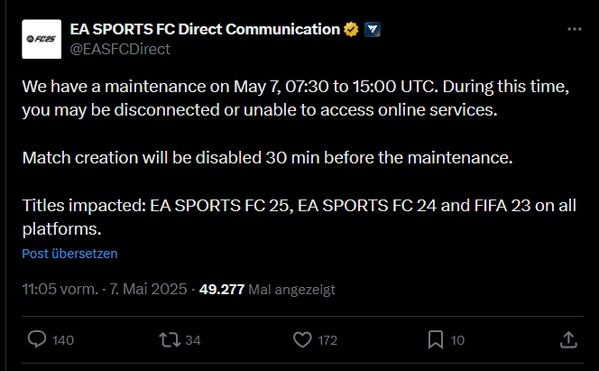599x371 pixels.
Task: Click Post übersetzen to translate the post
Action: pos(70,254)
